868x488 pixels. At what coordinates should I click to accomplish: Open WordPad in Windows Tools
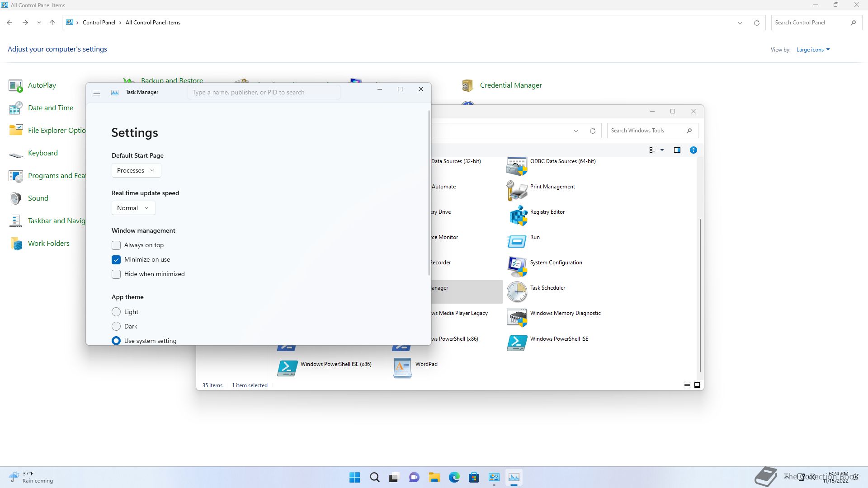click(x=415, y=368)
